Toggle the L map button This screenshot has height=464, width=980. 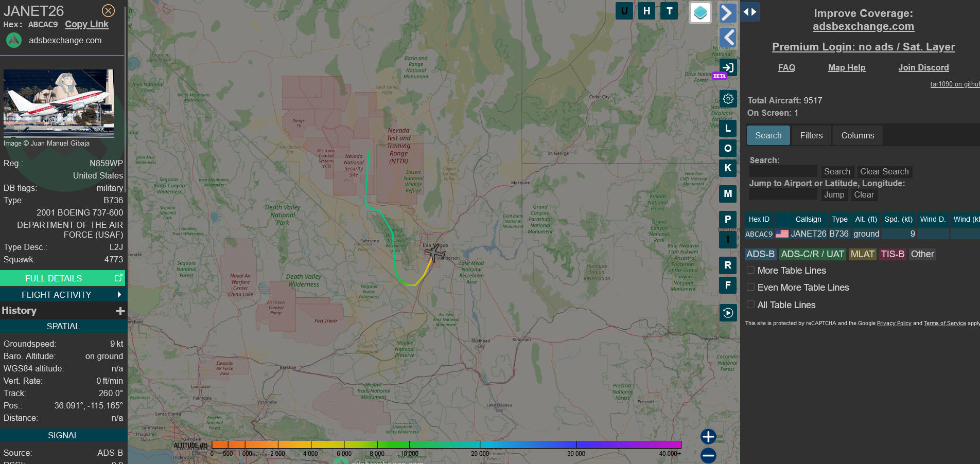pos(728,129)
